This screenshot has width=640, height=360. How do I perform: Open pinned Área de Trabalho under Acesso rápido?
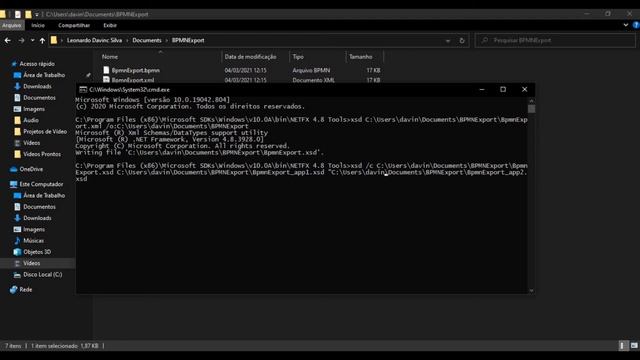(x=44, y=75)
